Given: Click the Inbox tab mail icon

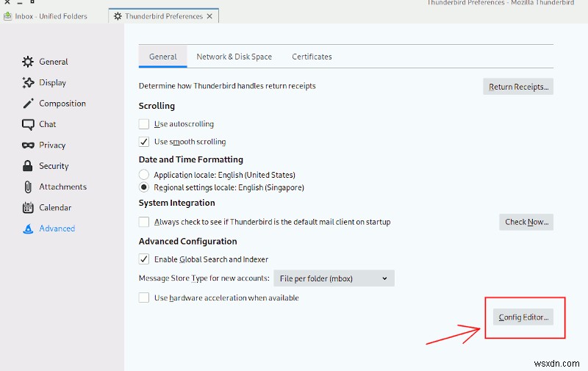Looking at the screenshot, I should [x=7, y=16].
